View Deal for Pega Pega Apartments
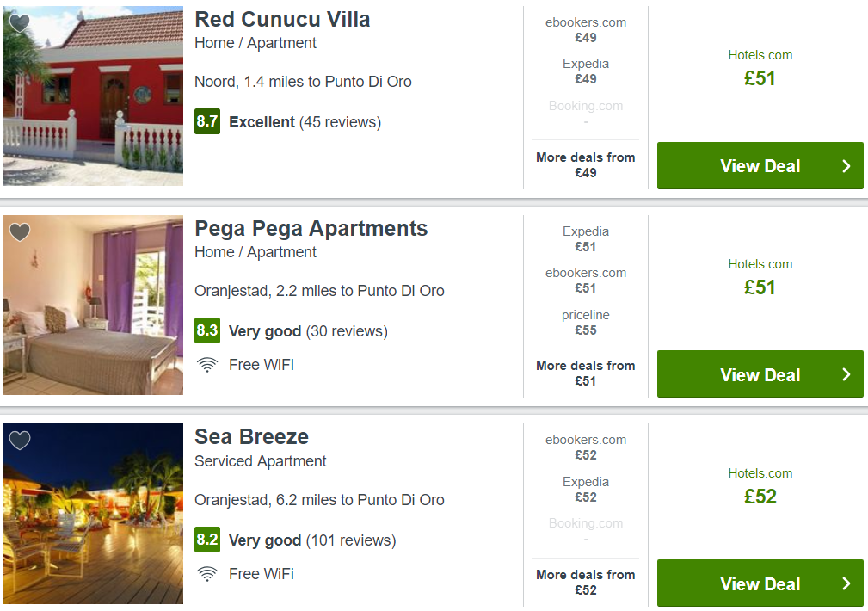This screenshot has width=868, height=611. (x=760, y=373)
